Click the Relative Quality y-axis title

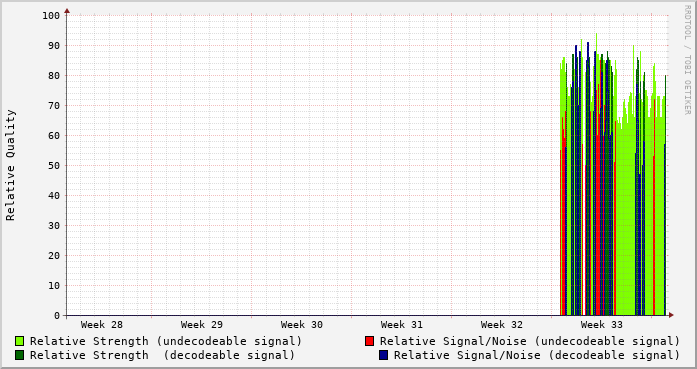tap(10, 165)
